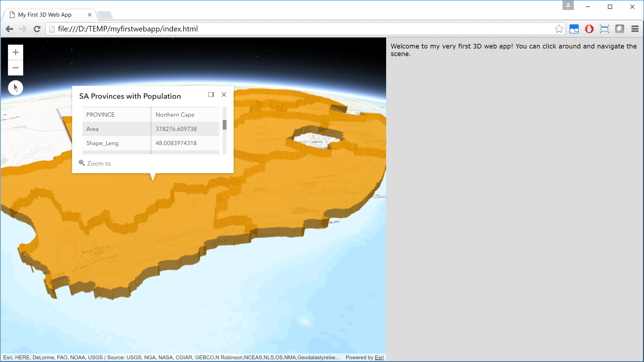
Task: Open a new browser tab
Action: [105, 15]
